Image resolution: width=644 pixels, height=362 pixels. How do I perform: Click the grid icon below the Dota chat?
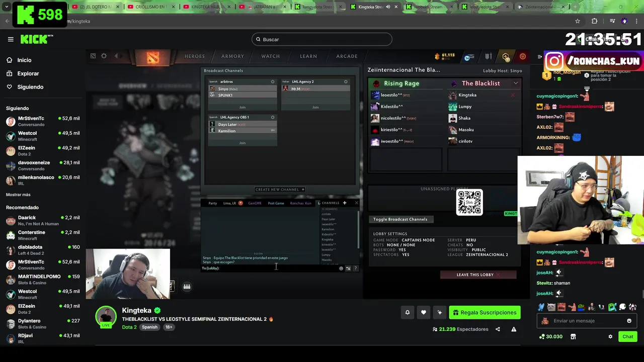click(x=187, y=287)
